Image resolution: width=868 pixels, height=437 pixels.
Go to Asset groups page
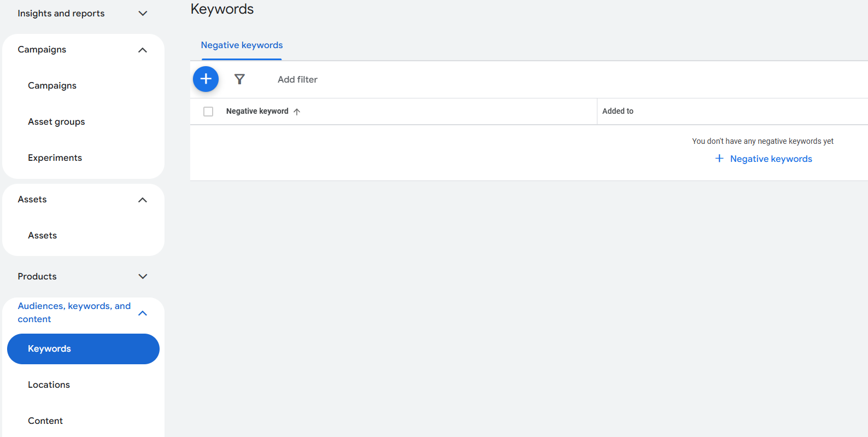(x=56, y=122)
